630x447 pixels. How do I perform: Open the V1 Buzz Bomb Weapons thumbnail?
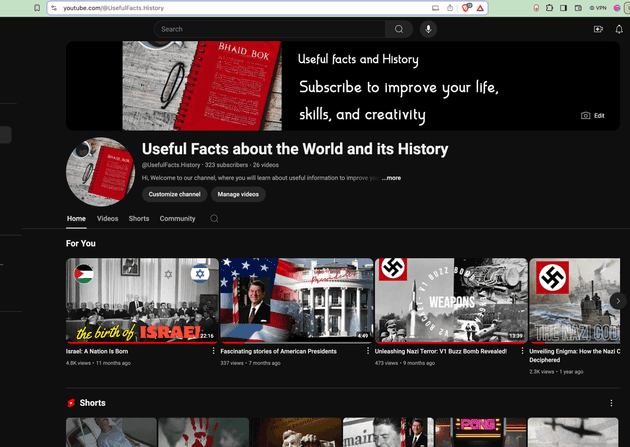(x=451, y=300)
